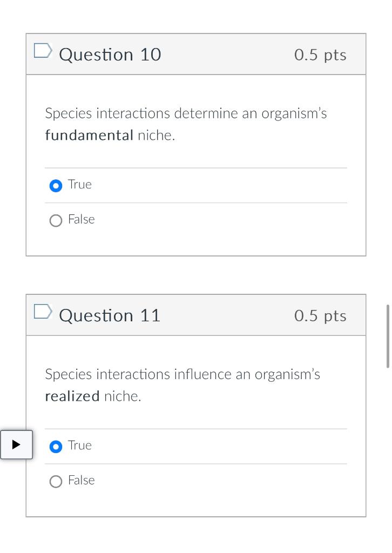Change Question 10 answer to False

pyautogui.click(x=56, y=220)
